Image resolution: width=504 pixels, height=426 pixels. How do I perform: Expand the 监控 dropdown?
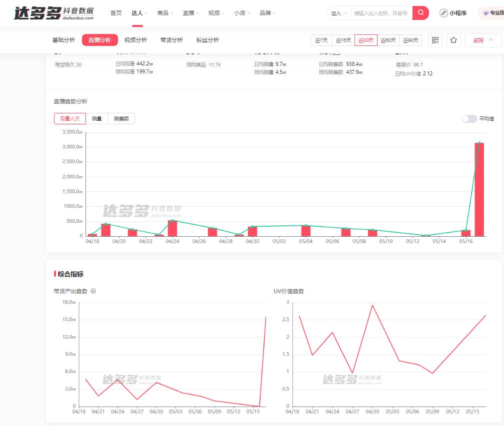point(482,40)
